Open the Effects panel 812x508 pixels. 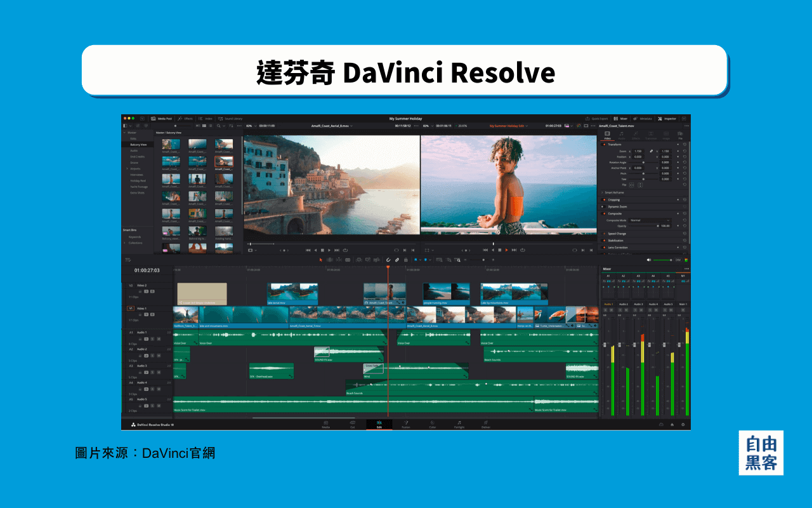[x=186, y=119]
